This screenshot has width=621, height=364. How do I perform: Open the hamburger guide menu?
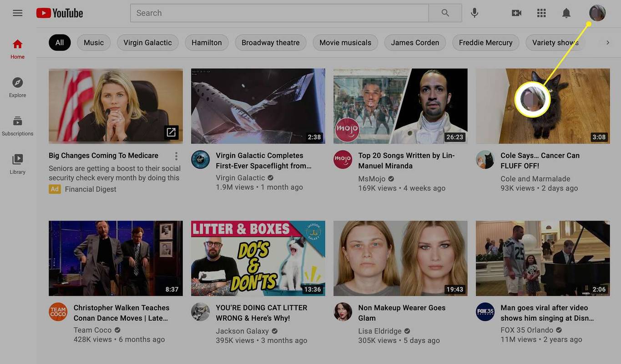[x=18, y=13]
